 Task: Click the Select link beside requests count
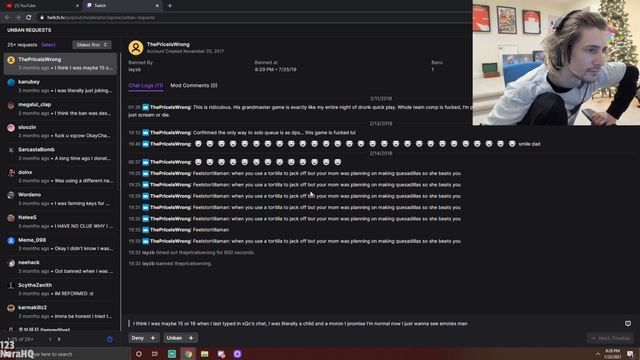(48, 45)
